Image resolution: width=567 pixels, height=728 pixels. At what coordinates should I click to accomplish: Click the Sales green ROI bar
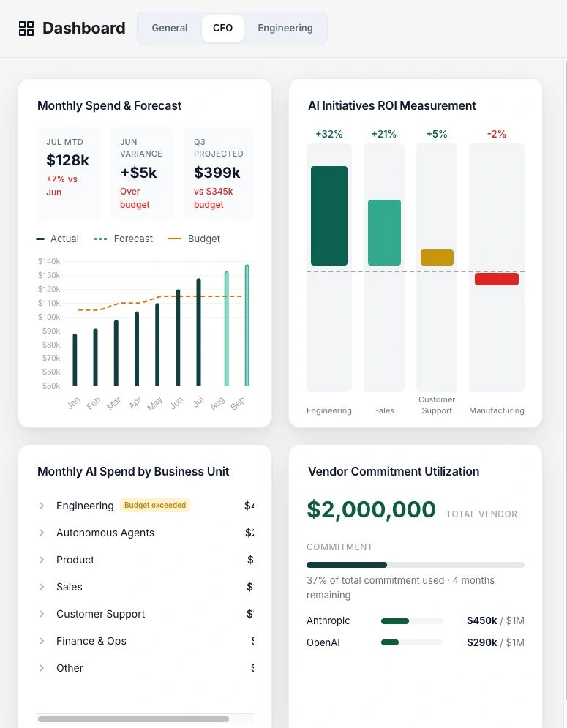(x=384, y=233)
